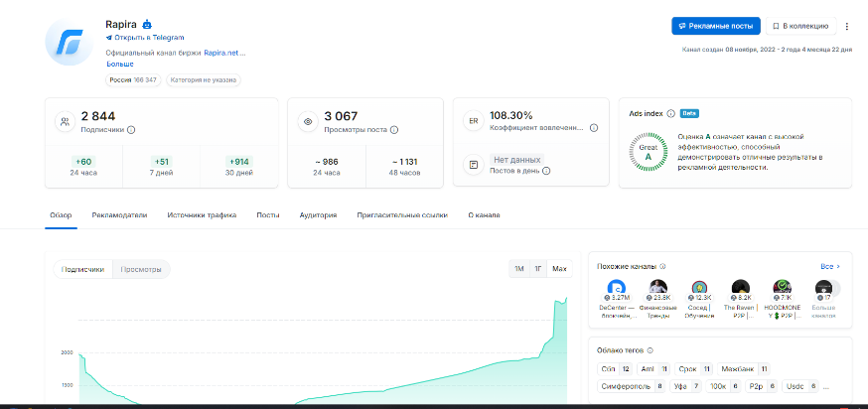Image resolution: width=868 pixels, height=409 pixels.
Task: Select the Срок tag
Action: pos(694,369)
